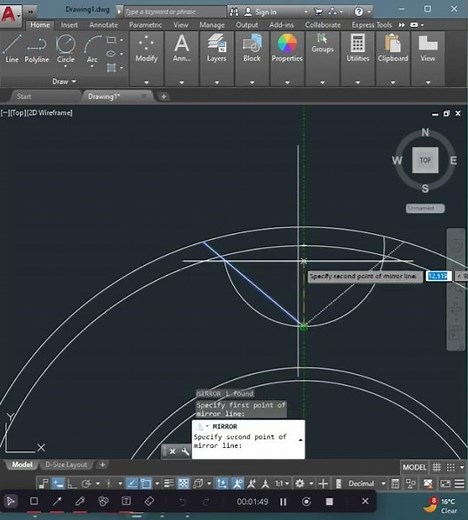This screenshot has width=468, height=520.
Task: Open the Manage ribbon tab
Action: point(212,25)
